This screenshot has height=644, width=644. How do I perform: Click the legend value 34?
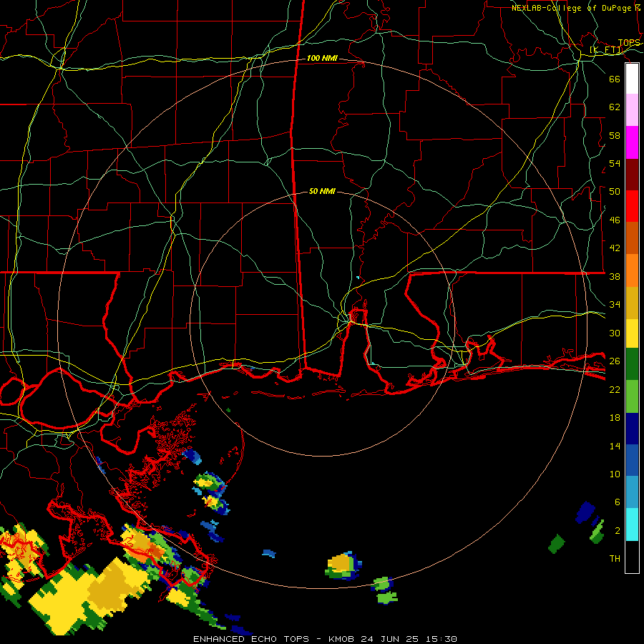point(615,305)
